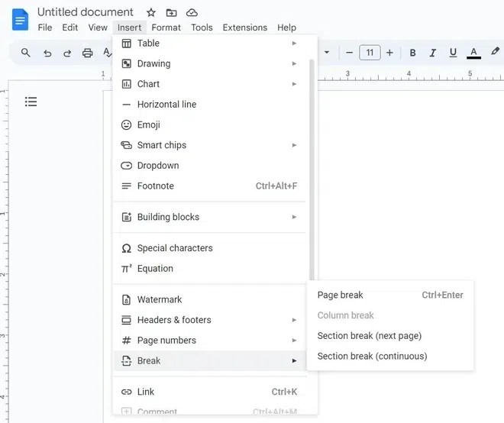Open the File menu
504x423 pixels.
pos(45,27)
